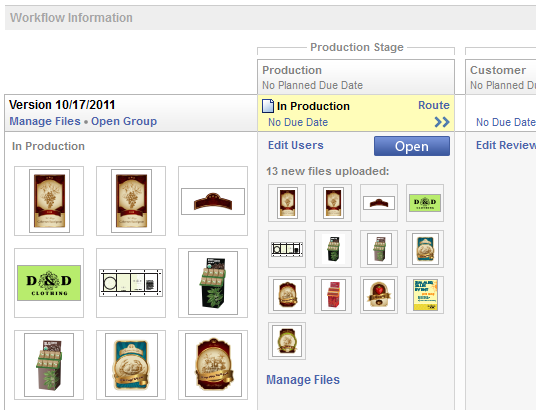Open the large teal oval label thumbnail
Screen dimensions: 536x410
coord(131,365)
